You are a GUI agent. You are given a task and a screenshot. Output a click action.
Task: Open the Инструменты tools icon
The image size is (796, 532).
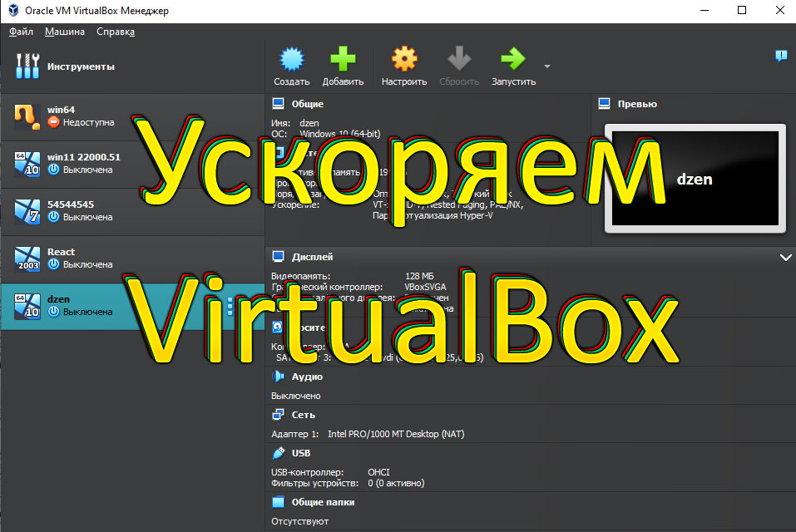coord(27,66)
